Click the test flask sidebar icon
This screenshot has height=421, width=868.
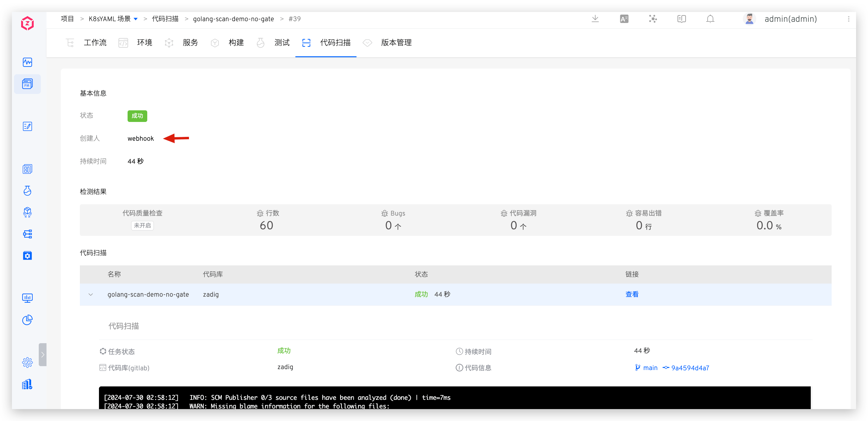(27, 191)
